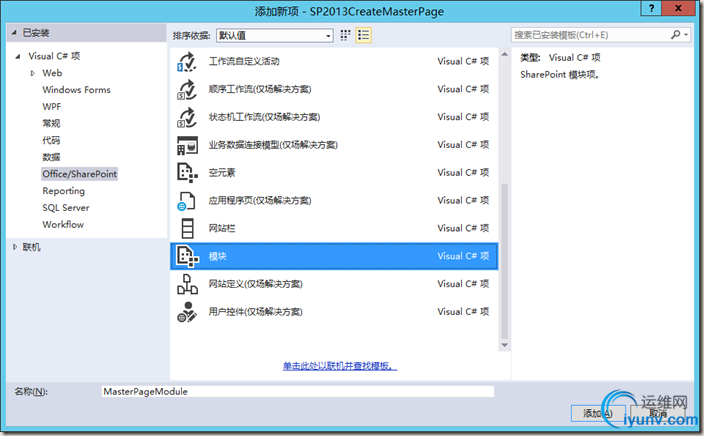The height and width of the screenshot is (436, 704).
Task: Click the 工作流自定义活动 template icon
Action: (187, 62)
